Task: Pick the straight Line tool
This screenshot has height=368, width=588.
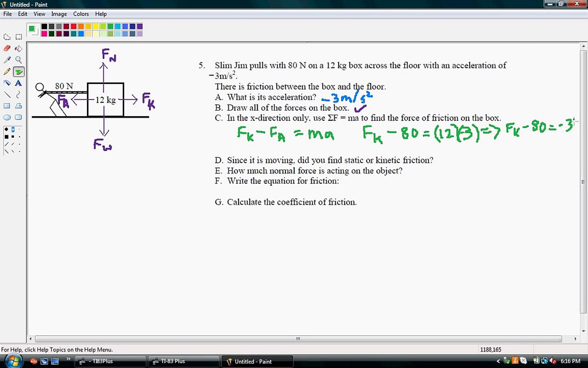Action: click(7, 94)
